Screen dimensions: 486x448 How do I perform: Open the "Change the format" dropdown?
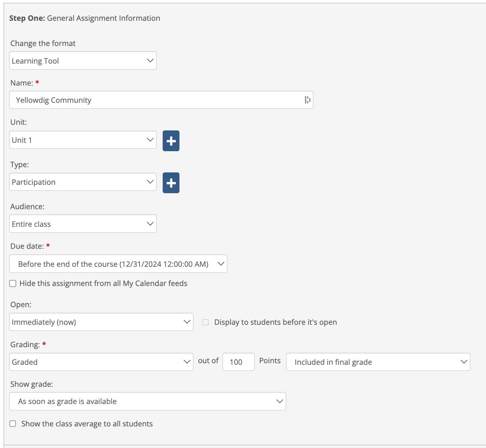coord(83,60)
